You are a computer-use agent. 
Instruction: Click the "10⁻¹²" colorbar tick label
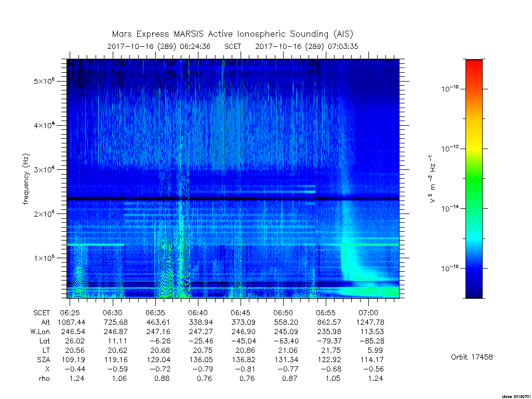449,148
